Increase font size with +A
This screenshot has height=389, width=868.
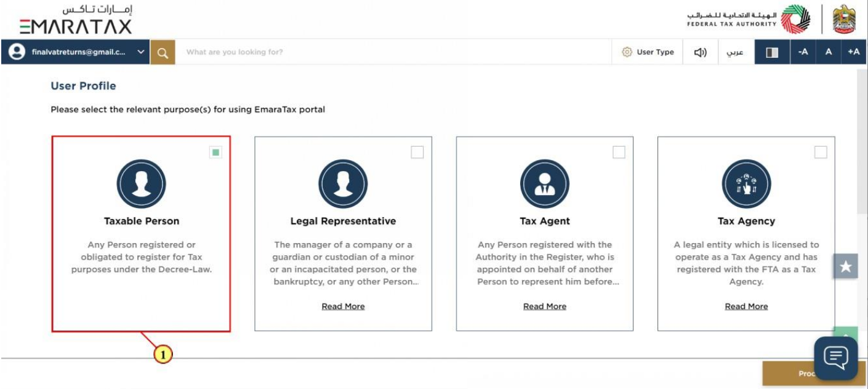coord(854,52)
